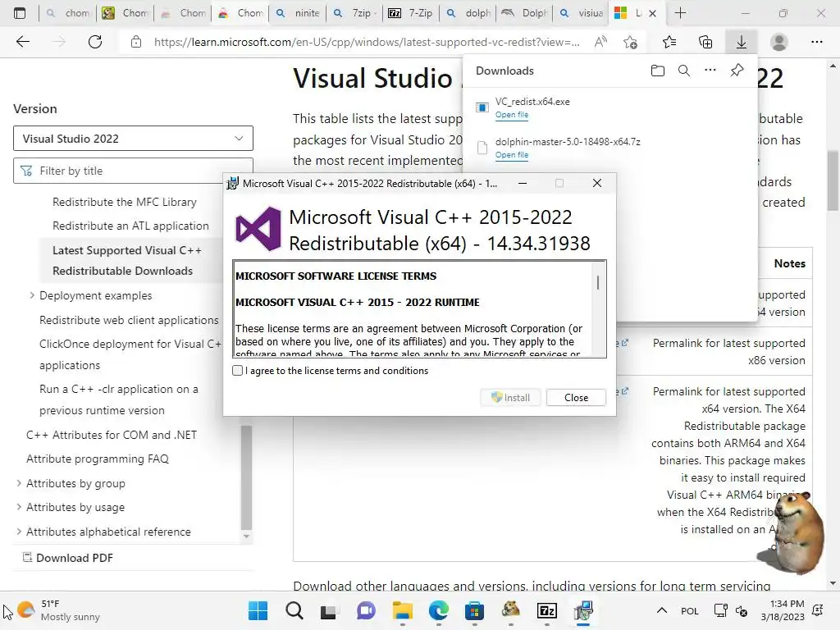Open Run a C++ -clr application article

[x=118, y=399]
